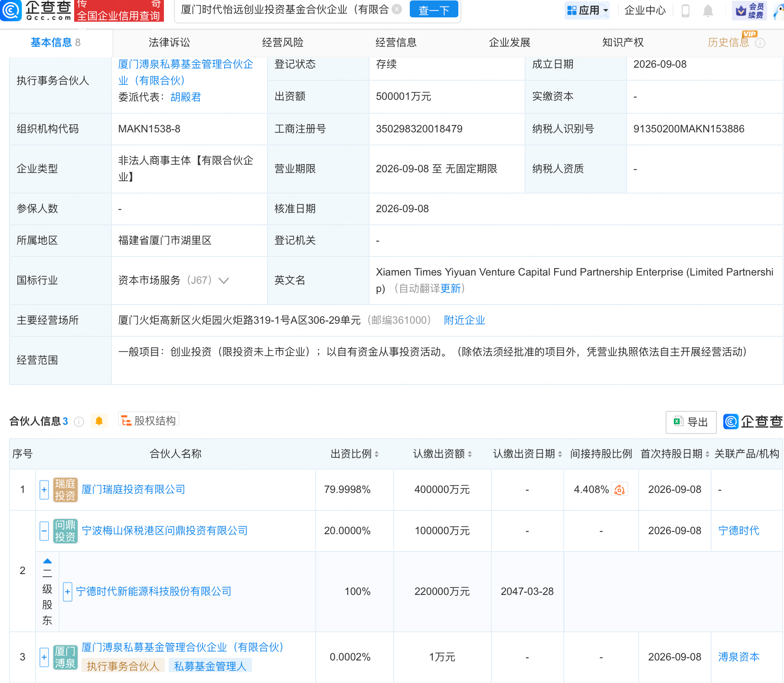Image resolution: width=784 pixels, height=683 pixels.
Task: Click the Qichacha logo icon
Action: (x=11, y=10)
